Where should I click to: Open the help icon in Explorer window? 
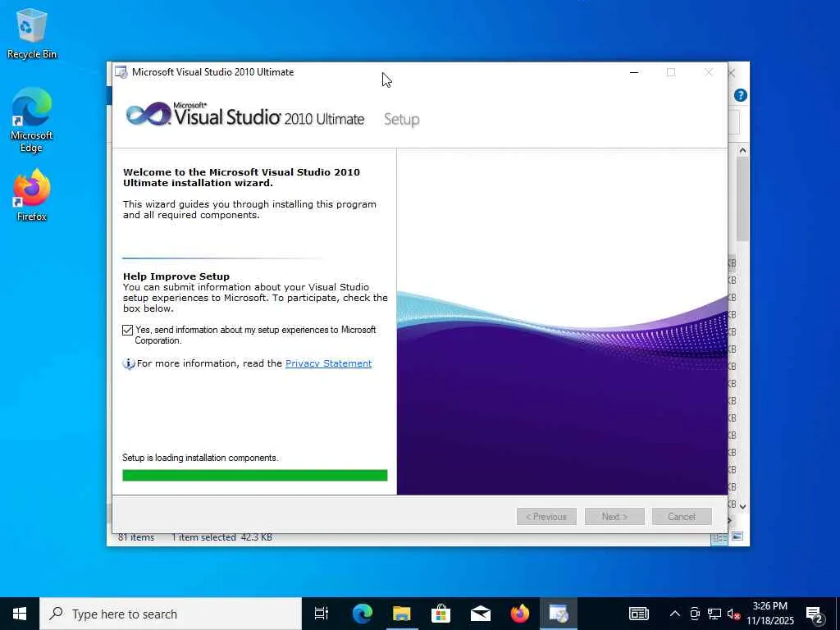coord(741,95)
